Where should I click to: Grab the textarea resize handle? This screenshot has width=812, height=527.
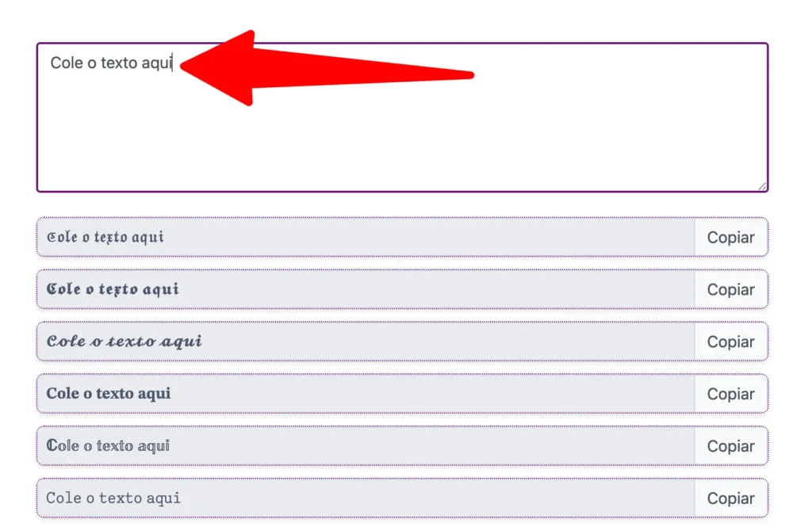762,186
